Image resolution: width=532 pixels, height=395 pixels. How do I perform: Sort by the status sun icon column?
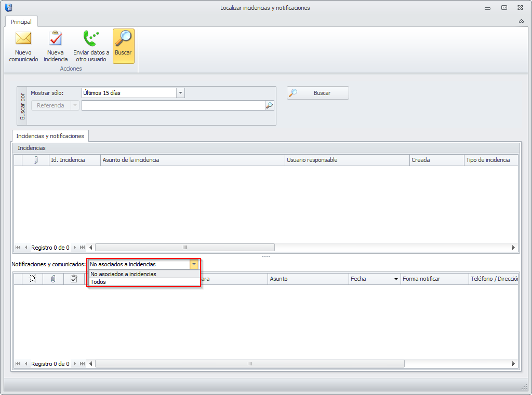(33, 279)
